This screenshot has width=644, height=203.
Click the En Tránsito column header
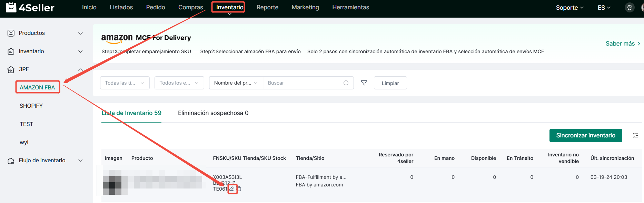tap(520, 158)
